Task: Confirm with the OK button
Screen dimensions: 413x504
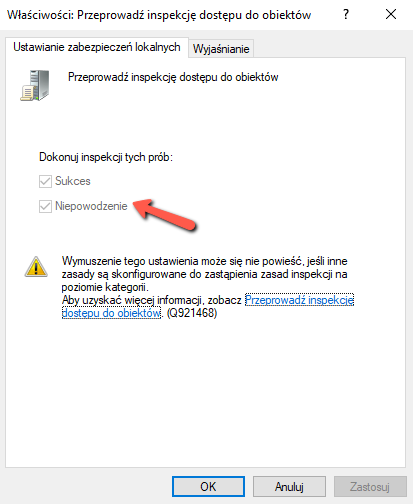Action: [208, 487]
